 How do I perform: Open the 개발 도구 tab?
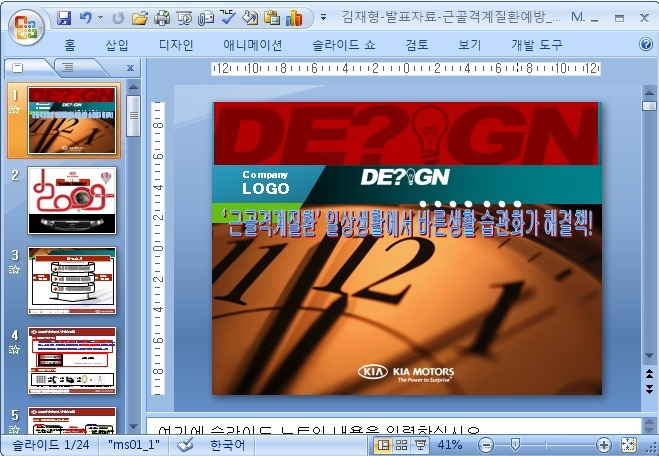(536, 45)
